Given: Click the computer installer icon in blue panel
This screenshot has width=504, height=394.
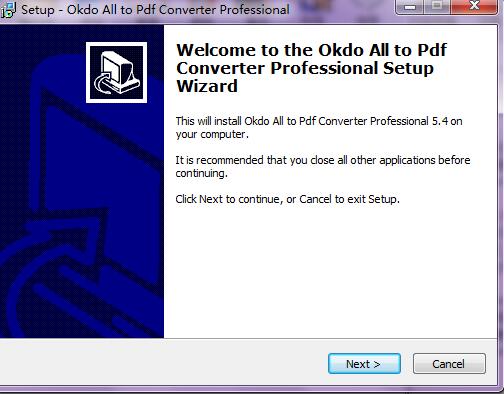Looking at the screenshot, I should point(116,72).
